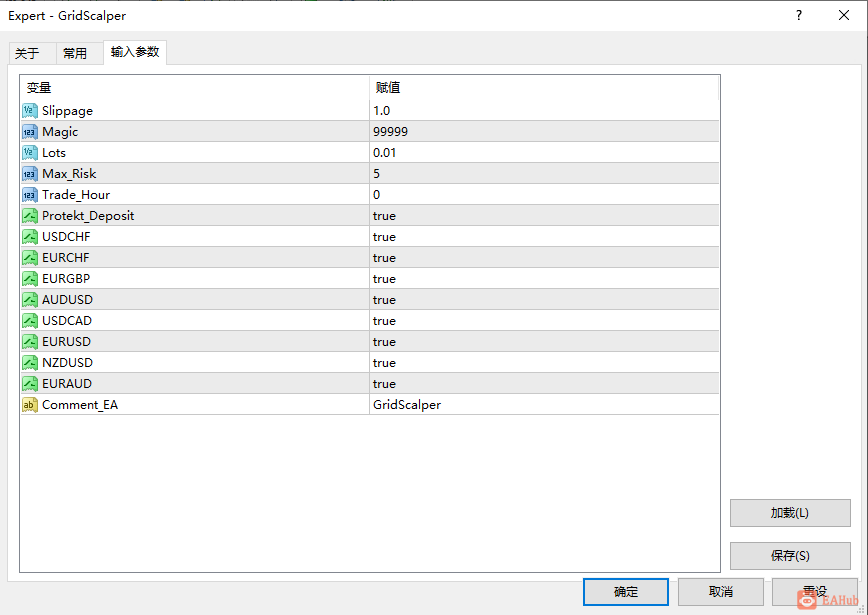
Task: Click the bool icon beside AUDUSD
Action: pos(30,300)
